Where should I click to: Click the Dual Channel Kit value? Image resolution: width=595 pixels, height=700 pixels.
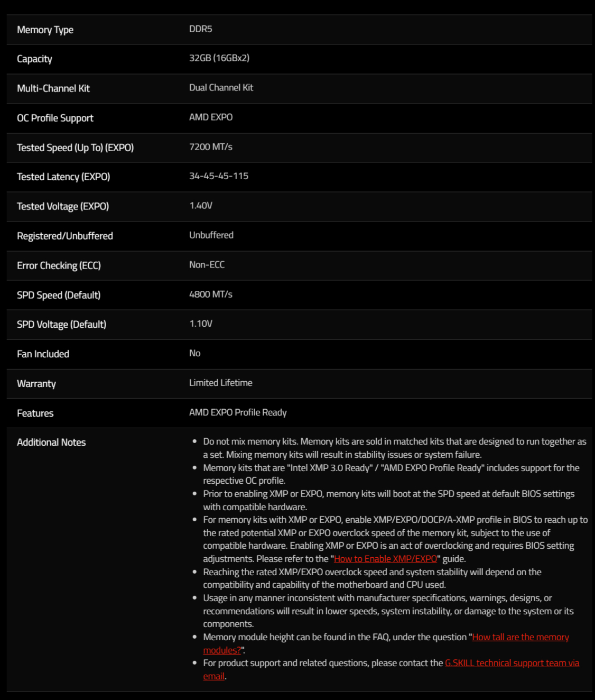point(221,88)
